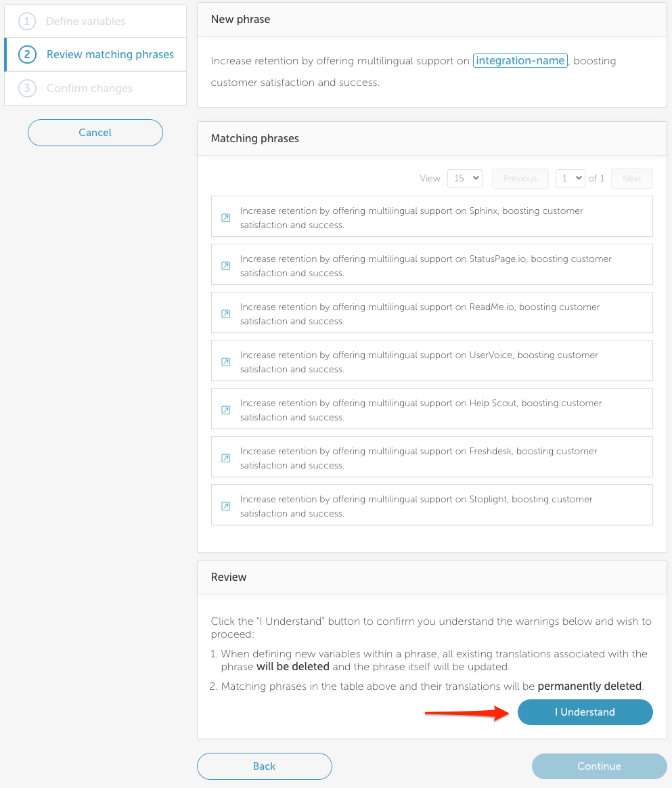Click the integration-name variable tag

520,61
